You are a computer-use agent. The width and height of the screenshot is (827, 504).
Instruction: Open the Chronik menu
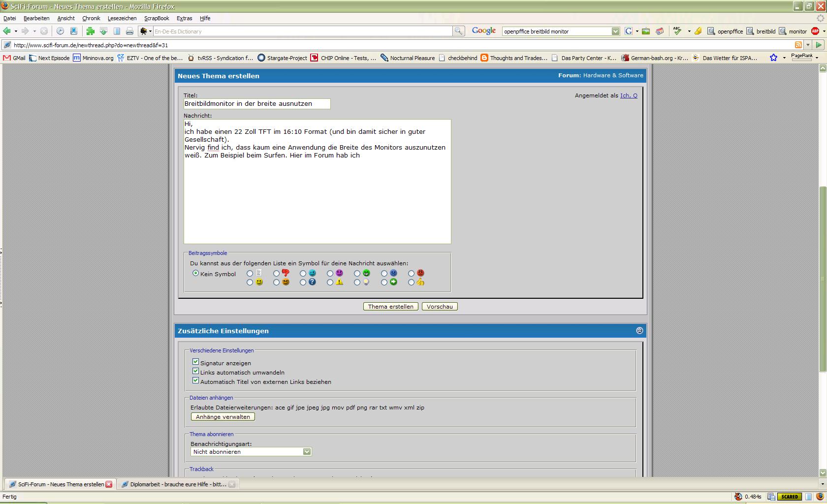pyautogui.click(x=91, y=18)
